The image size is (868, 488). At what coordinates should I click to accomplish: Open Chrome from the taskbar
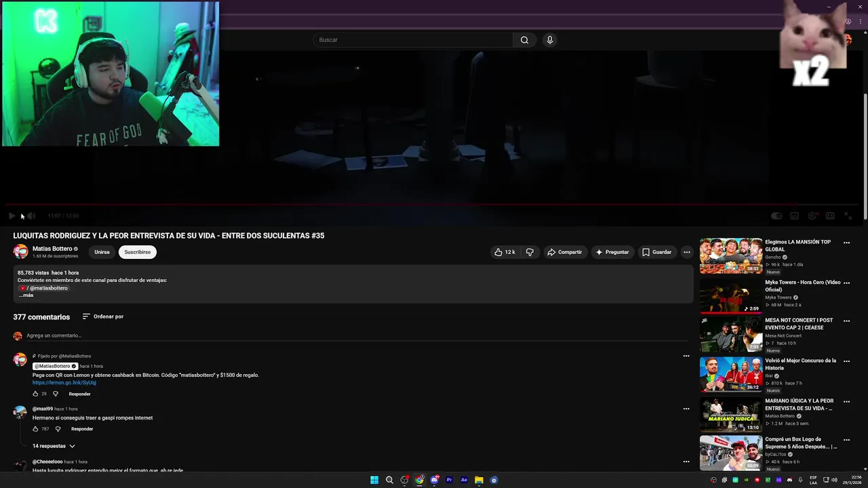click(x=420, y=480)
